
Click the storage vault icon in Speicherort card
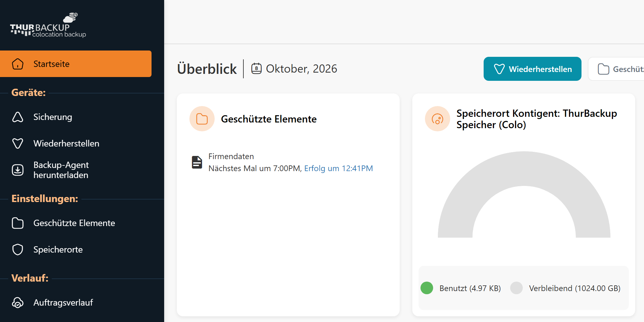point(438,119)
